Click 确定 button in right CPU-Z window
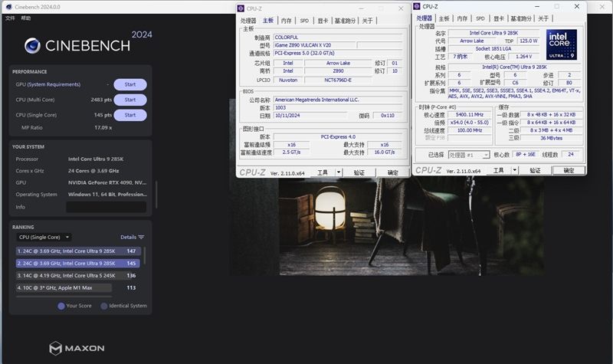 (569, 170)
